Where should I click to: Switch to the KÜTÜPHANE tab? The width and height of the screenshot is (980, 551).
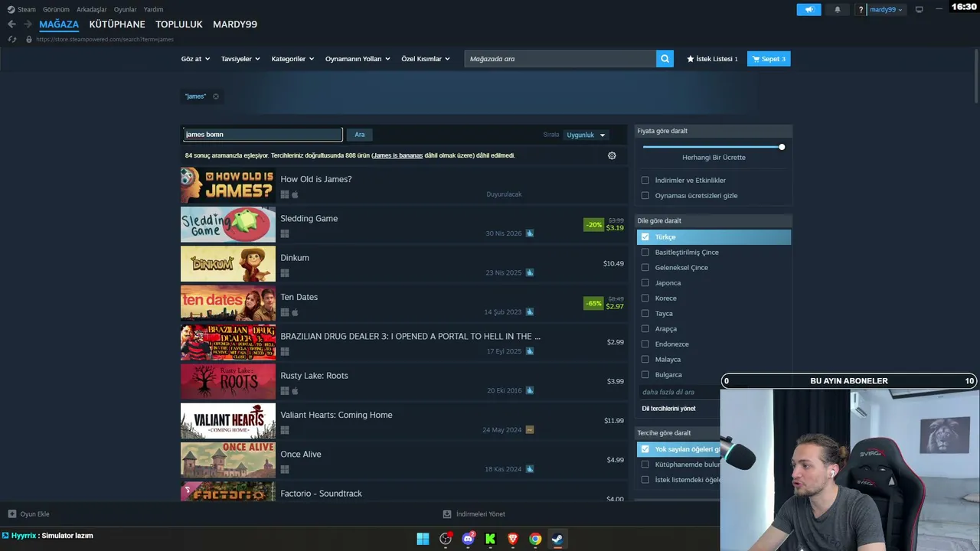117,24
